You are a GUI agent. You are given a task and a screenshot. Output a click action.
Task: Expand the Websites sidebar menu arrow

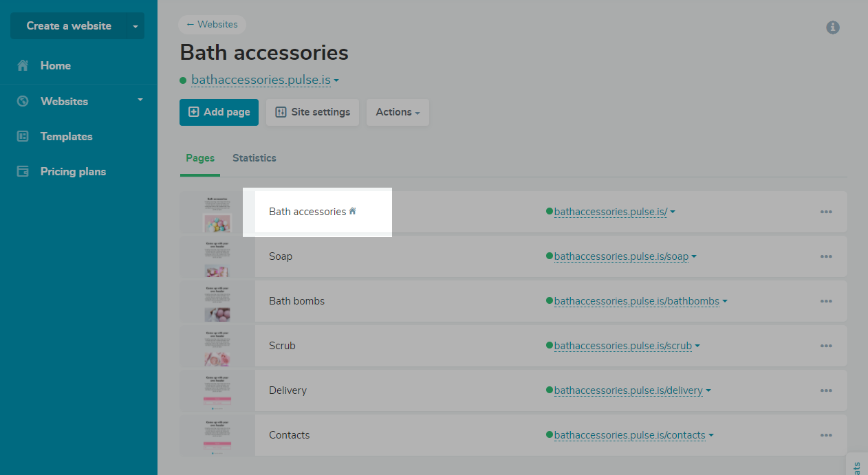(140, 100)
